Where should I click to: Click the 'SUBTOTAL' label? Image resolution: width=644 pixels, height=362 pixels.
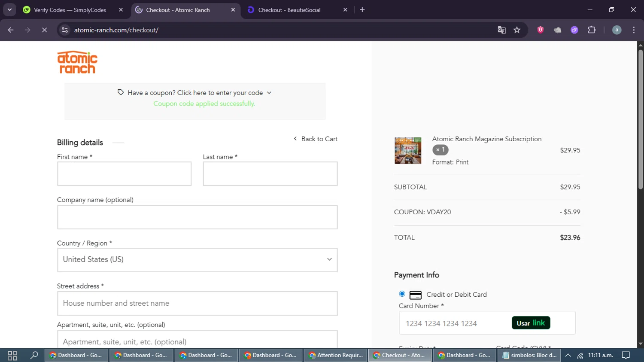(x=410, y=187)
